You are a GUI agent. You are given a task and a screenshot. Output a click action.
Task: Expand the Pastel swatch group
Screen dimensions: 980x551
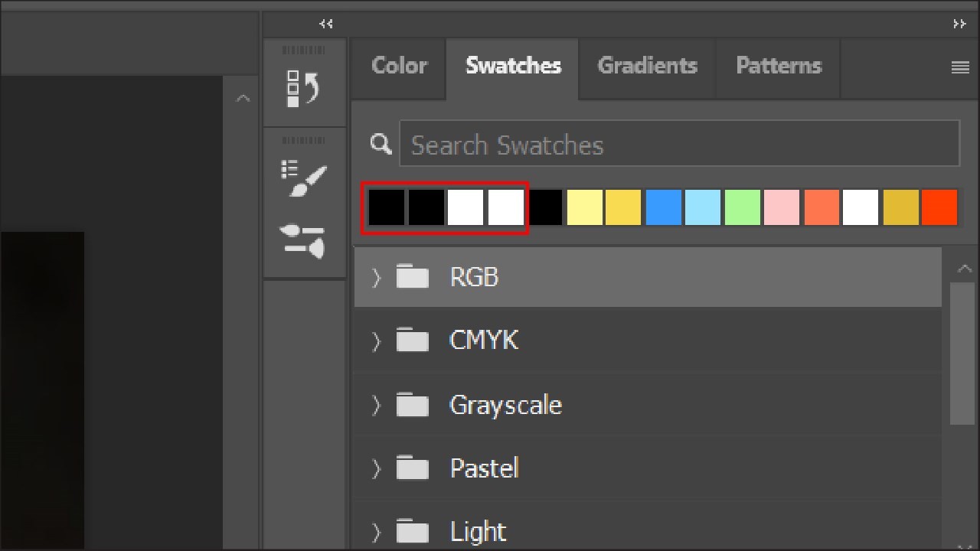point(375,468)
